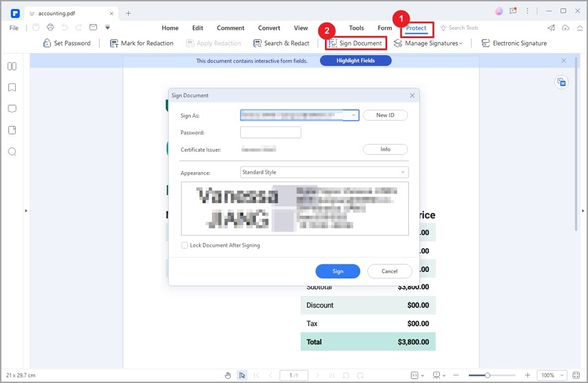This screenshot has height=383, width=588.
Task: Click the undo arrow icon
Action: coord(65,28)
